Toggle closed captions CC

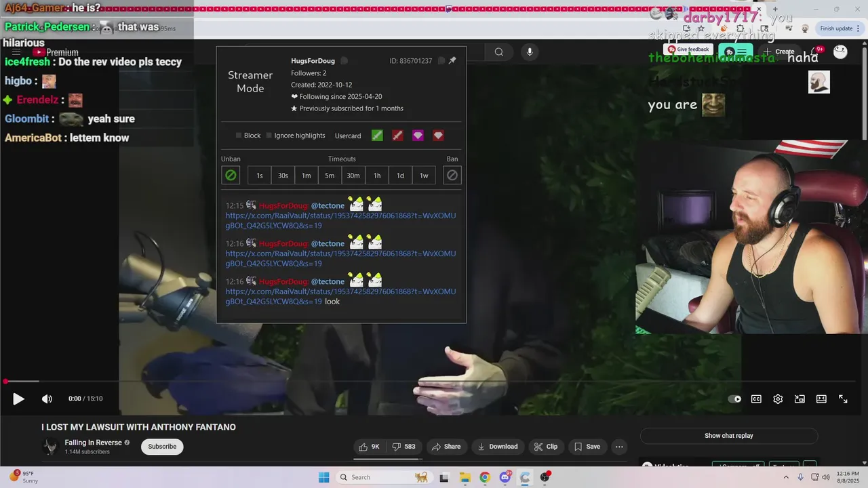click(756, 399)
